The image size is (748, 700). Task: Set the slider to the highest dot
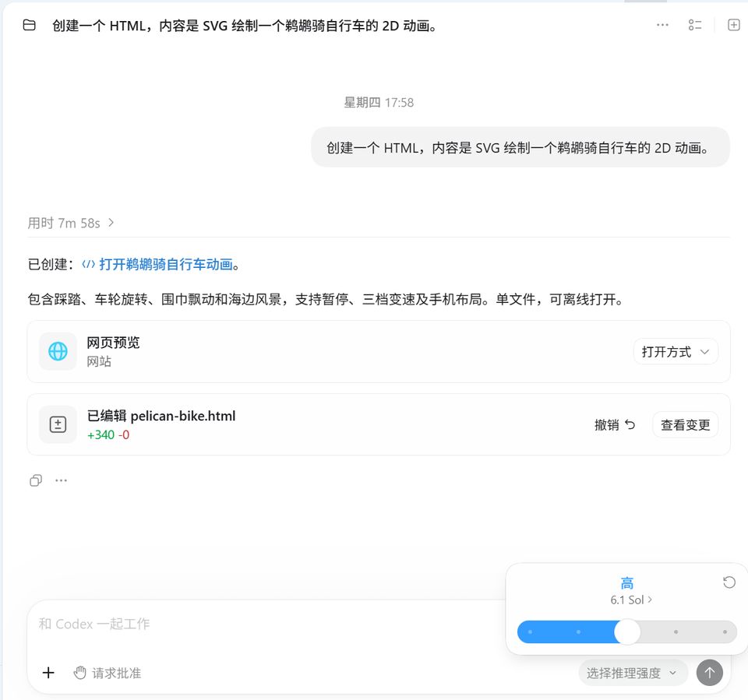(725, 631)
